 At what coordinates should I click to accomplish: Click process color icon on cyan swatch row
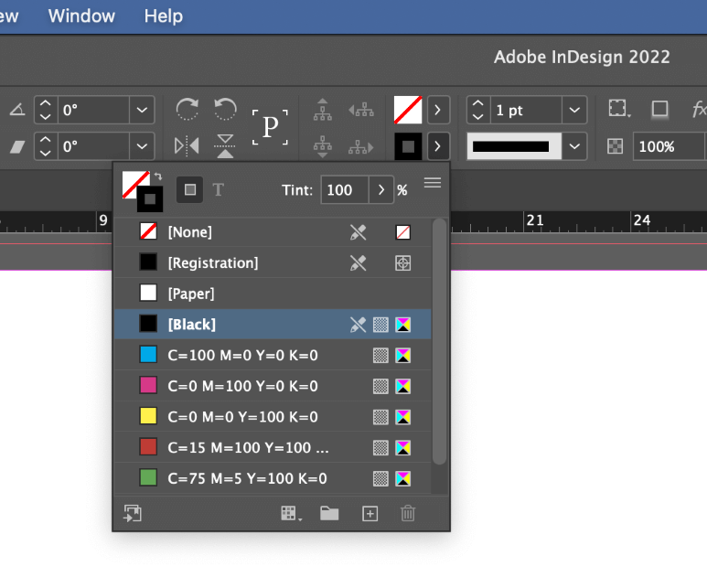(x=380, y=356)
